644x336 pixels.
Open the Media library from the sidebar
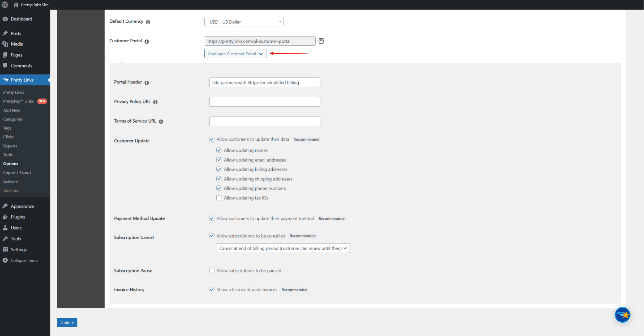(x=16, y=44)
